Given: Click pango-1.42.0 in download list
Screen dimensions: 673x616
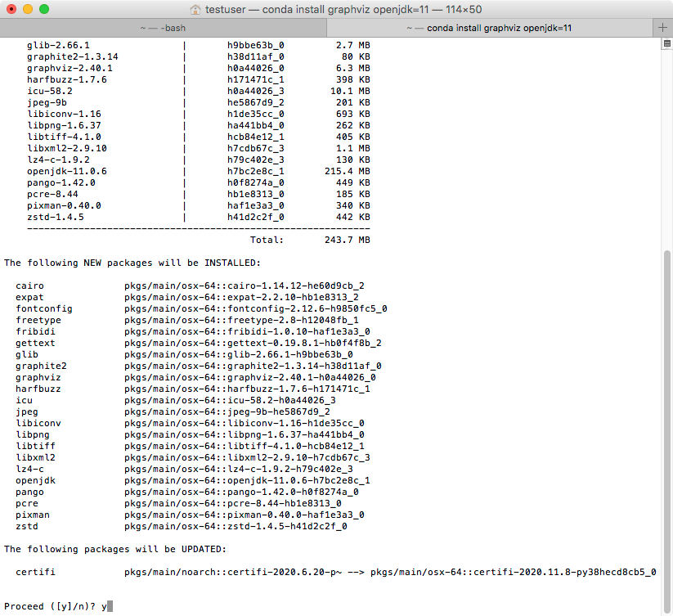Looking at the screenshot, I should [61, 182].
